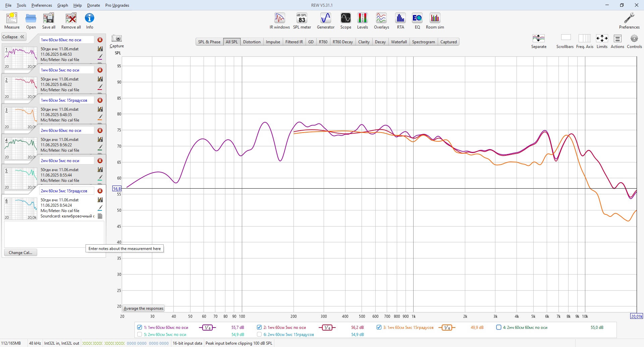
Task: Switch to the Waterfall tab
Action: [399, 42]
